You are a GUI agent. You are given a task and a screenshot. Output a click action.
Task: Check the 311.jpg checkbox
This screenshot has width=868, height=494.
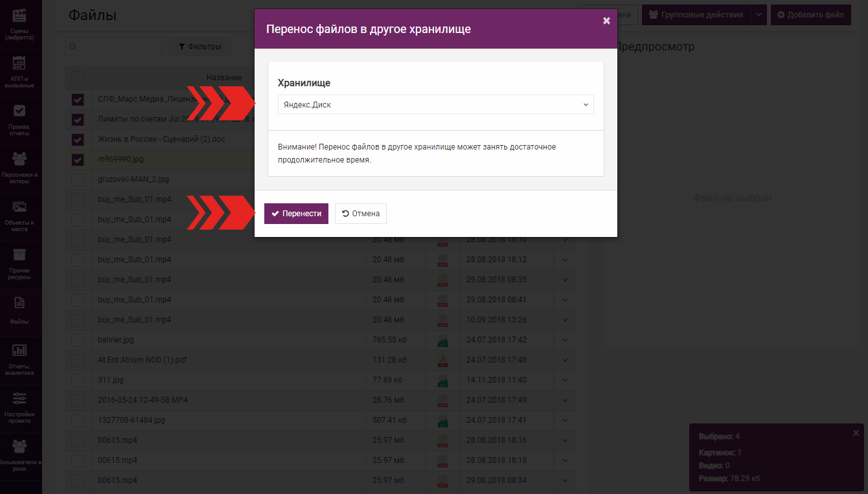[x=78, y=380]
